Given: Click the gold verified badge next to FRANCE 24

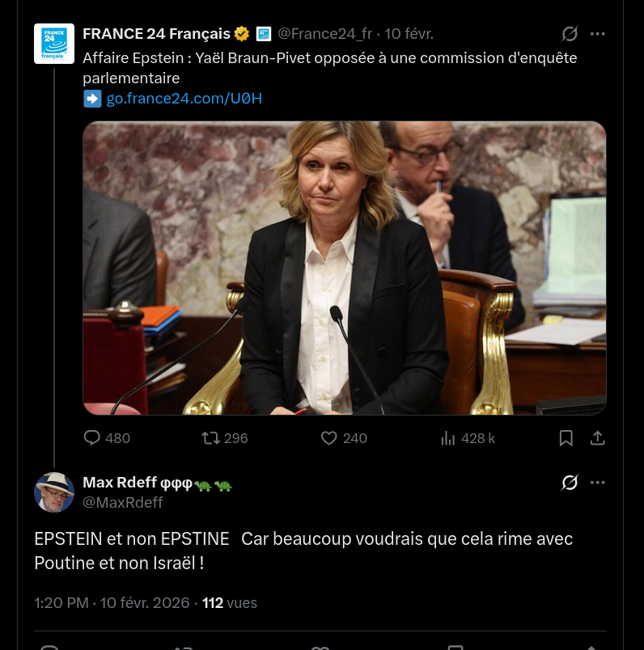Looking at the screenshot, I should 242,34.
